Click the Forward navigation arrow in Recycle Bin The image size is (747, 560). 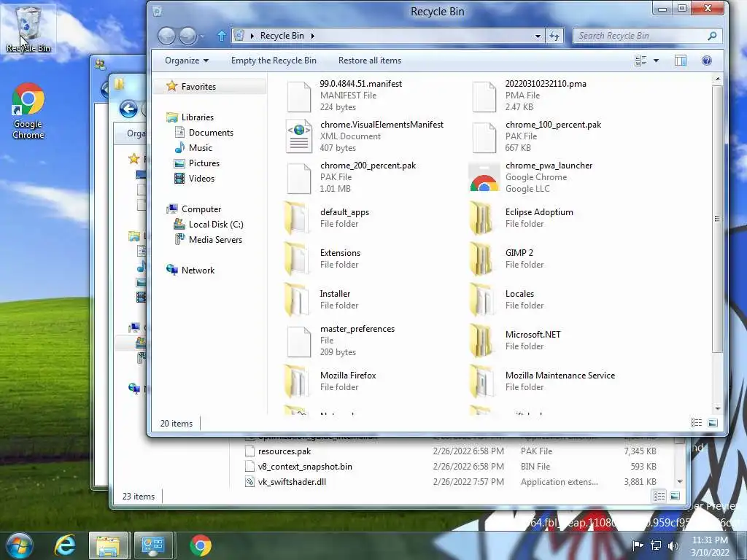click(x=187, y=36)
